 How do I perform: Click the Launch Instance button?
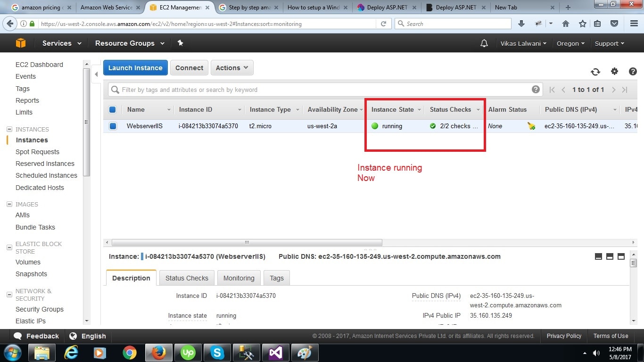pos(135,68)
